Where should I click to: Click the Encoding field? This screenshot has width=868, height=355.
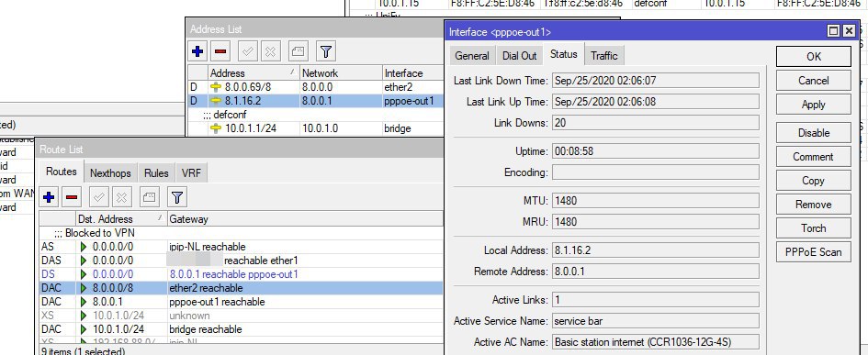(656, 172)
